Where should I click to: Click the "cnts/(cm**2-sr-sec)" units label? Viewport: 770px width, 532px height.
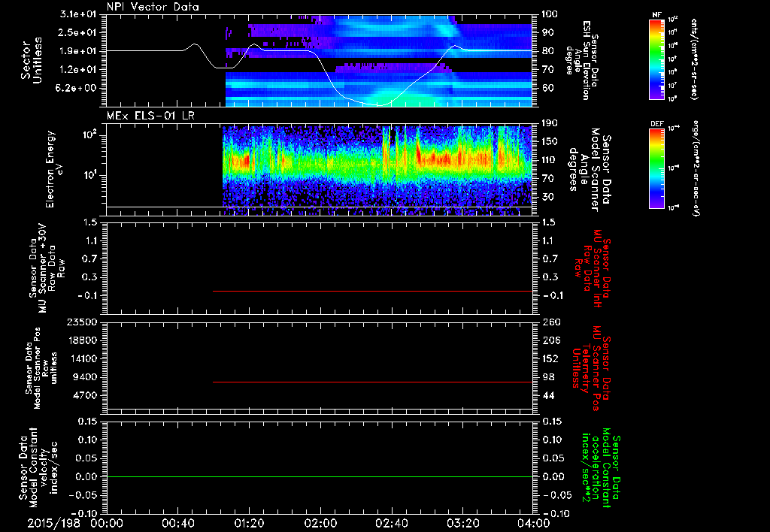click(x=694, y=59)
